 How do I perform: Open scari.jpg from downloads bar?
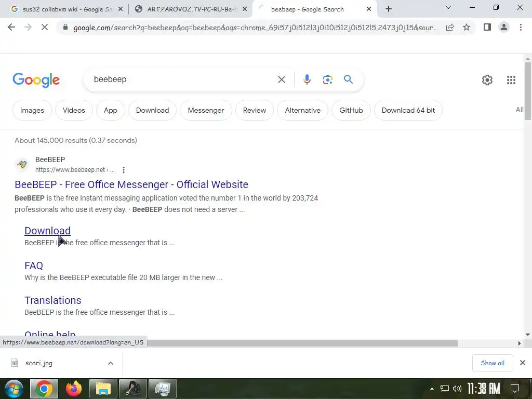coord(38,363)
